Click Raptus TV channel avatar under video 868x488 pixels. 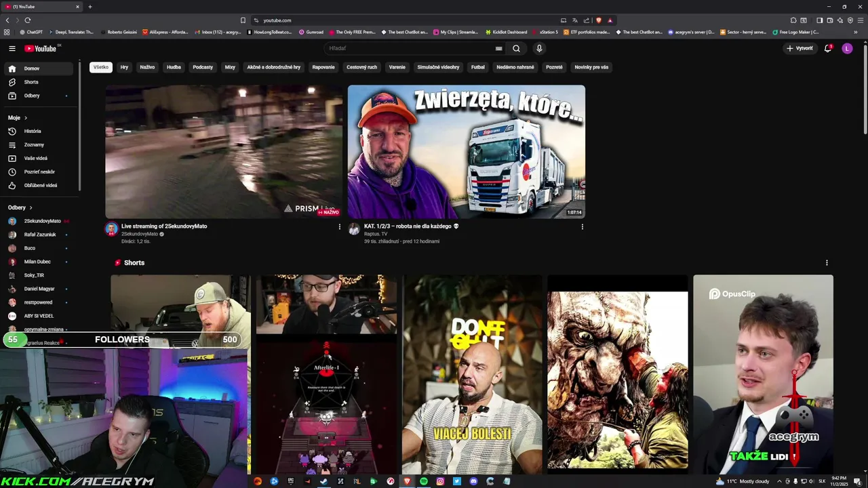[x=353, y=229]
